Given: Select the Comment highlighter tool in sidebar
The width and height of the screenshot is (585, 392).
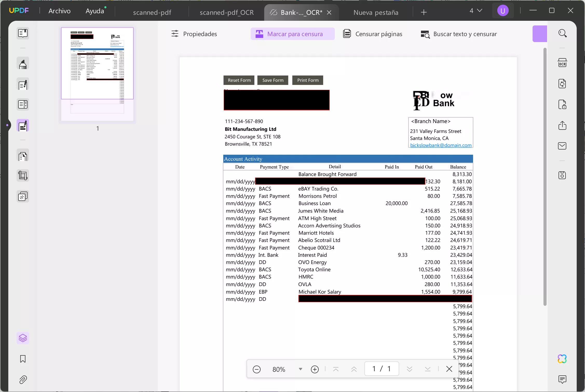Looking at the screenshot, I should coord(23,64).
